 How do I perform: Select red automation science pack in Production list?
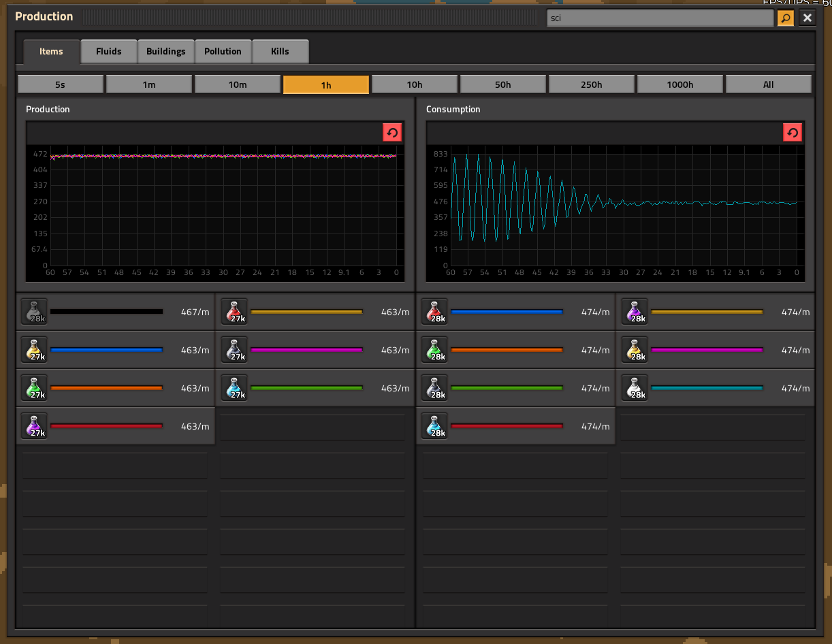(234, 312)
